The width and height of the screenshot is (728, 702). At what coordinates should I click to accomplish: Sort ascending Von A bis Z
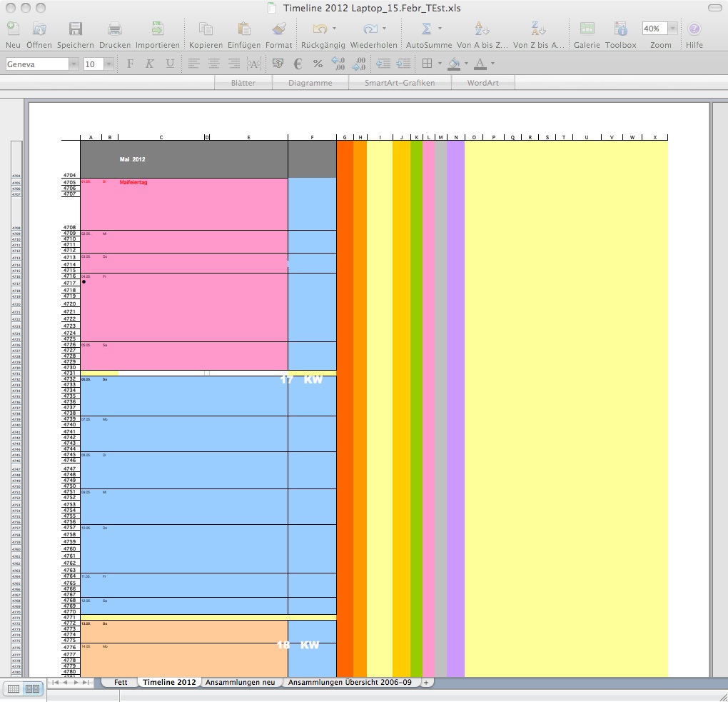(x=482, y=29)
